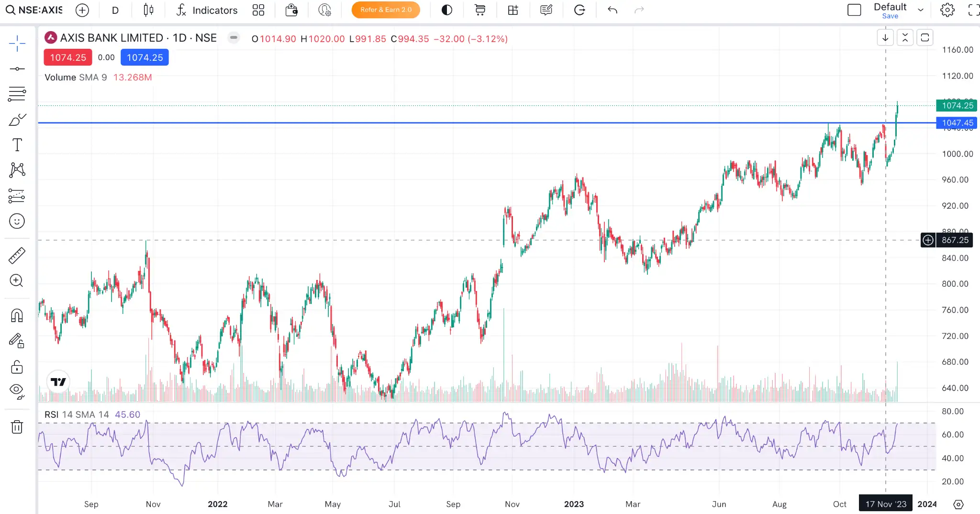
Task: Toggle dark color theme
Action: 446,10
